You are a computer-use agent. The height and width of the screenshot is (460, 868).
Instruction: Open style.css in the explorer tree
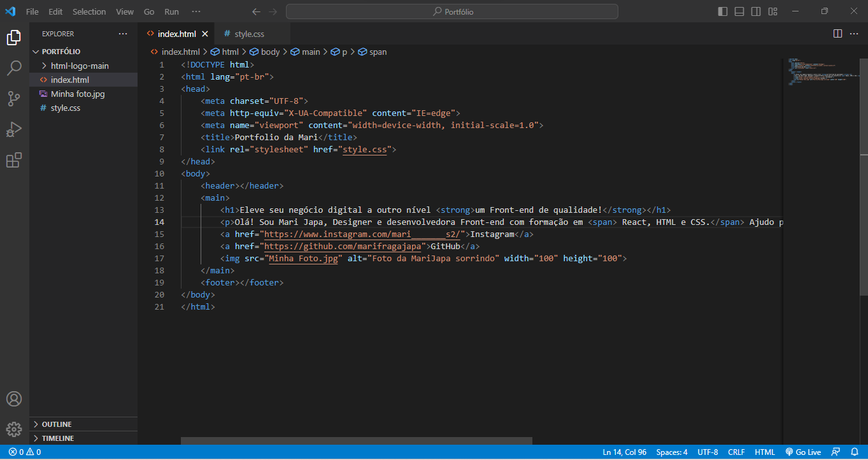coord(83,108)
